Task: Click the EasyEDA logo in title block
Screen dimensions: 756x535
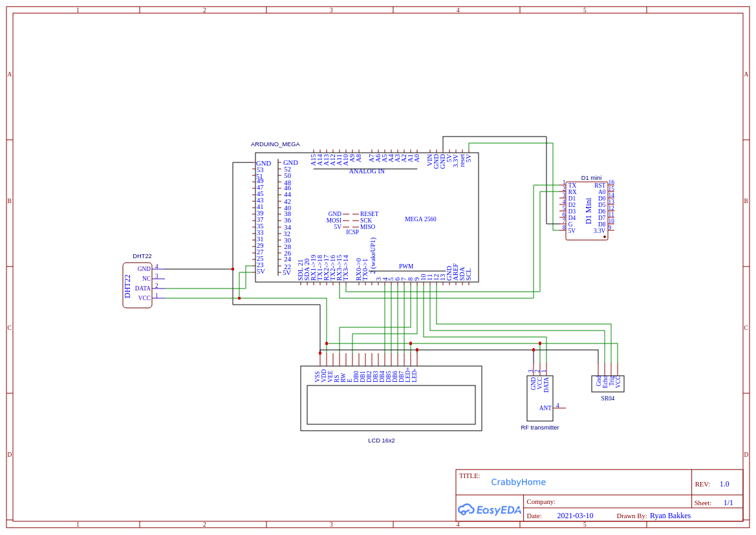Action: coord(490,509)
